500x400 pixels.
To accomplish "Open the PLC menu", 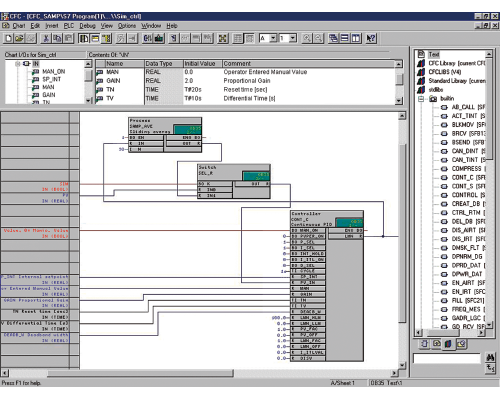I will [x=69, y=26].
